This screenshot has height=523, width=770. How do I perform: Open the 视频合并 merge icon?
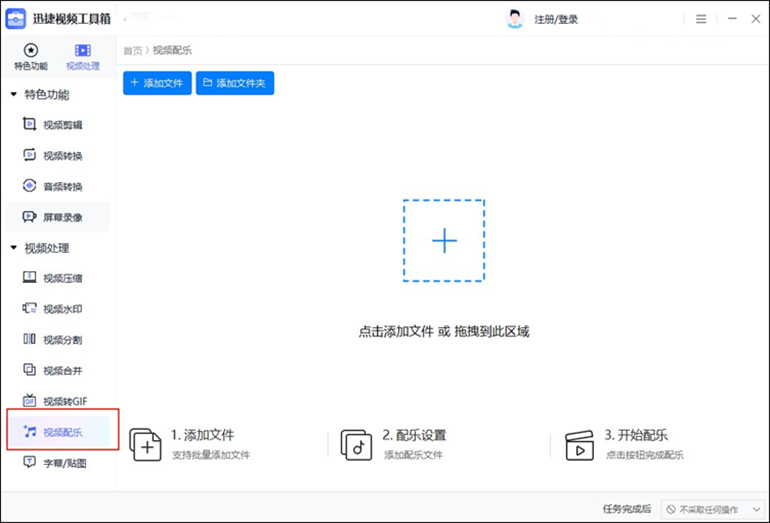coord(29,370)
